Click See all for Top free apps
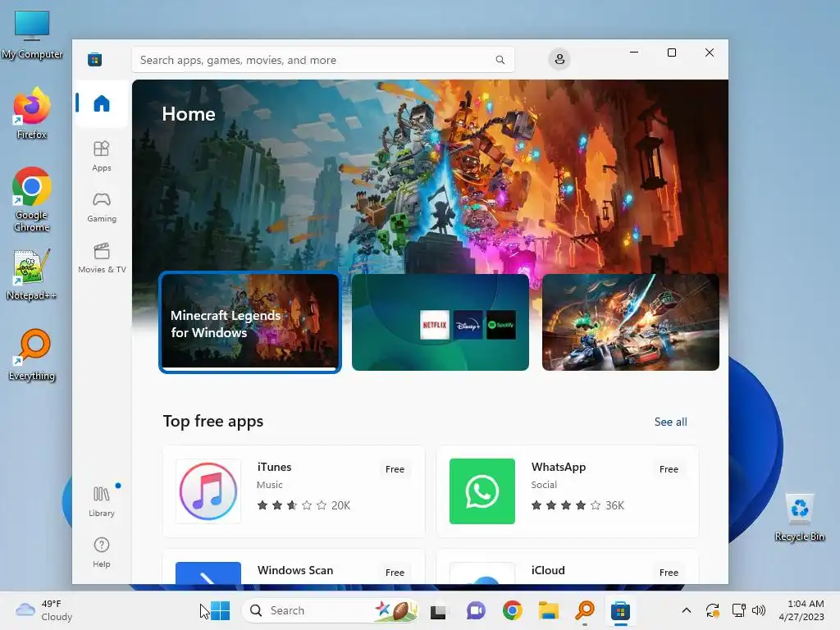The image size is (840, 630). coord(670,422)
